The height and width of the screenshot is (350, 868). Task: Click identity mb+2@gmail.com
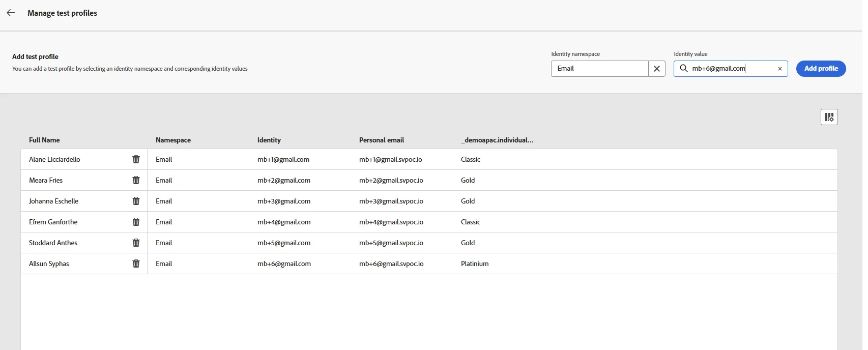[x=284, y=180]
